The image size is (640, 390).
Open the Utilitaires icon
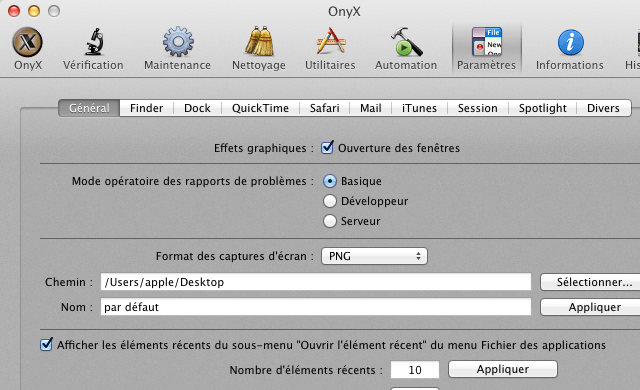tap(331, 41)
